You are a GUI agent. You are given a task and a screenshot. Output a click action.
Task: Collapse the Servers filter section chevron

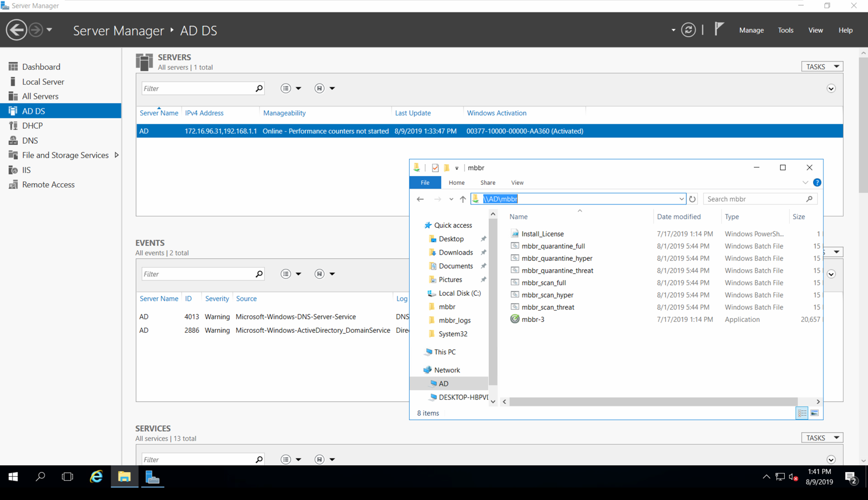tap(831, 89)
